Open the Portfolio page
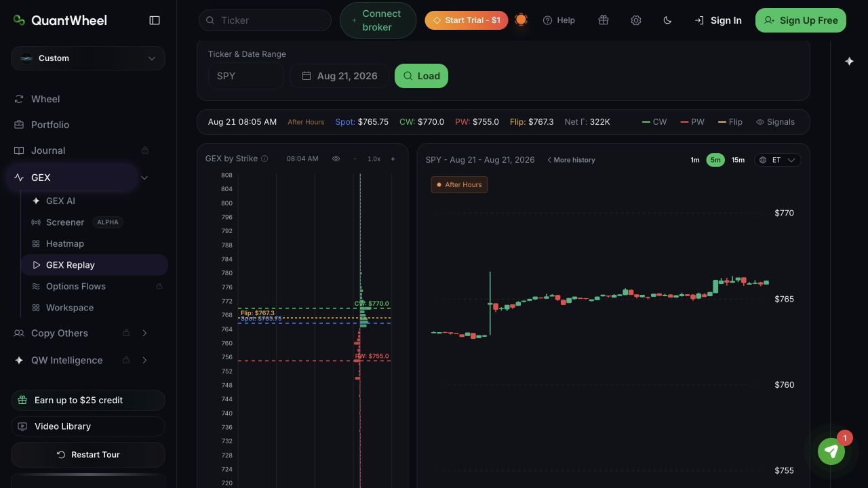 click(x=50, y=125)
